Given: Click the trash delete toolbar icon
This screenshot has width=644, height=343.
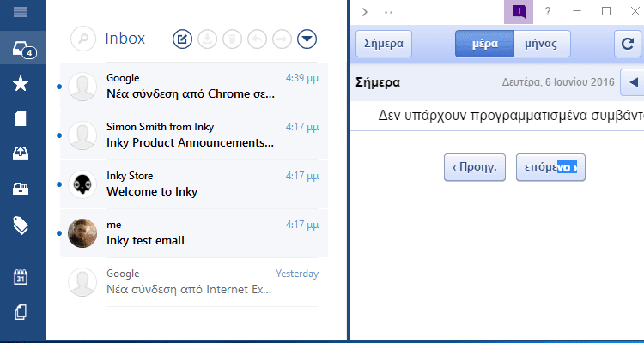Looking at the screenshot, I should pyautogui.click(x=232, y=39).
